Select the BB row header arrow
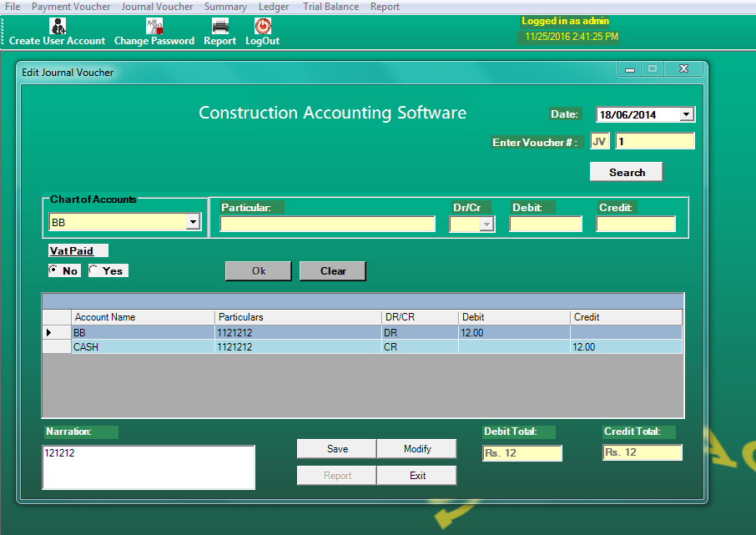This screenshot has width=756, height=535. click(x=57, y=332)
